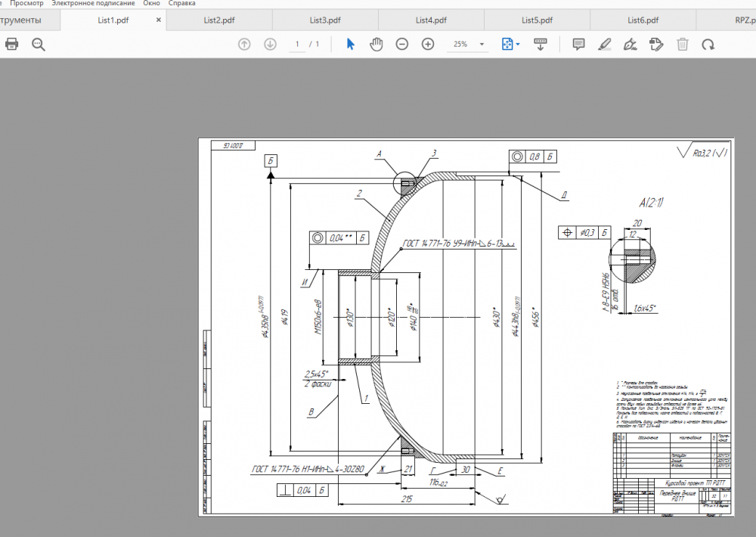756x537 pixels.
Task: Click the Delete trash icon
Action: point(683,45)
